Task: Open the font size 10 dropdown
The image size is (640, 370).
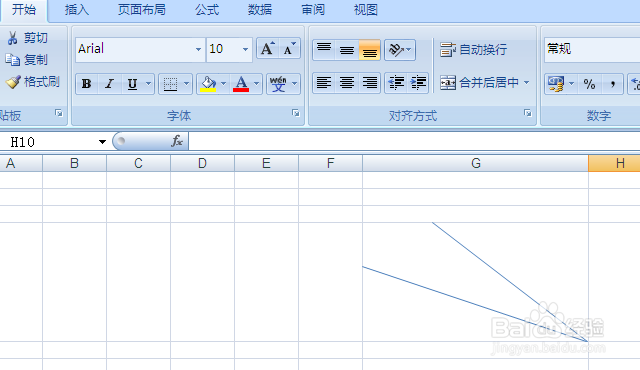Action: click(x=245, y=49)
